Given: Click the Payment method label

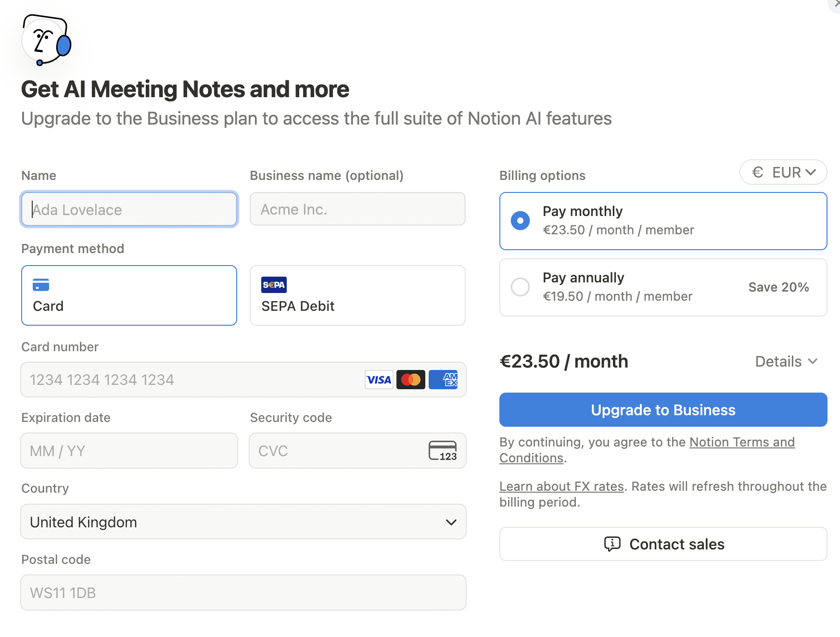Looking at the screenshot, I should (73, 249).
